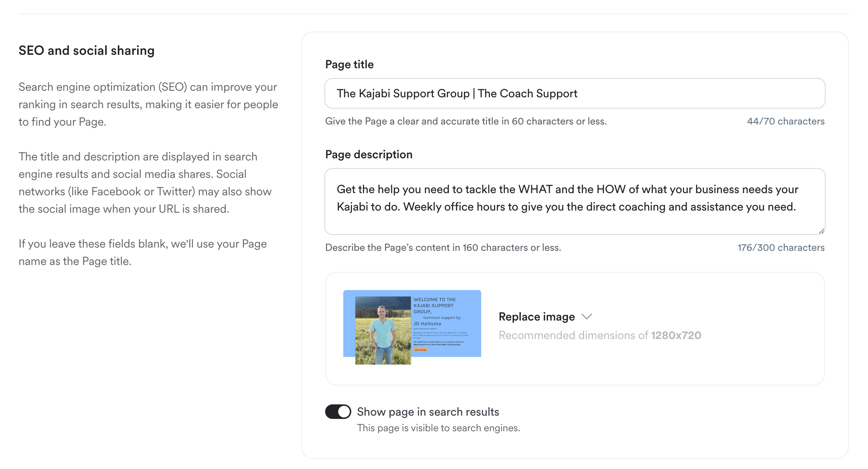Click the "Page description" field label
Screen dimensions: 868x469
pyautogui.click(x=369, y=154)
